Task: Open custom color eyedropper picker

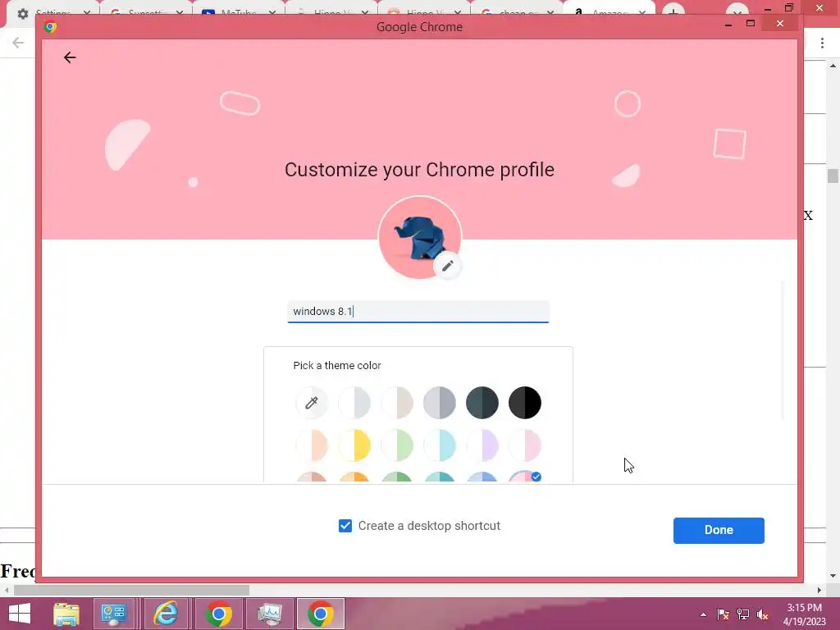Action: (311, 402)
